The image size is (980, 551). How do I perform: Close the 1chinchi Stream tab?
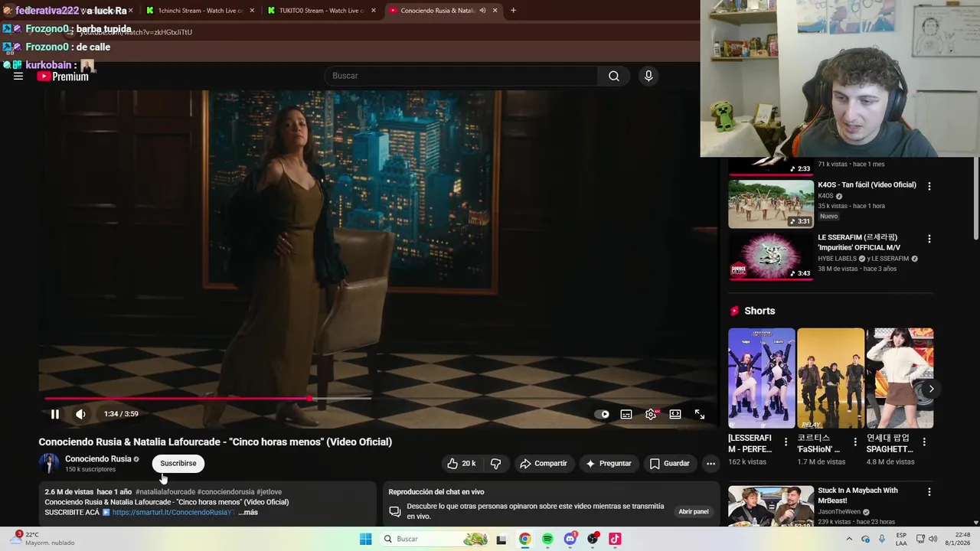pos(252,11)
